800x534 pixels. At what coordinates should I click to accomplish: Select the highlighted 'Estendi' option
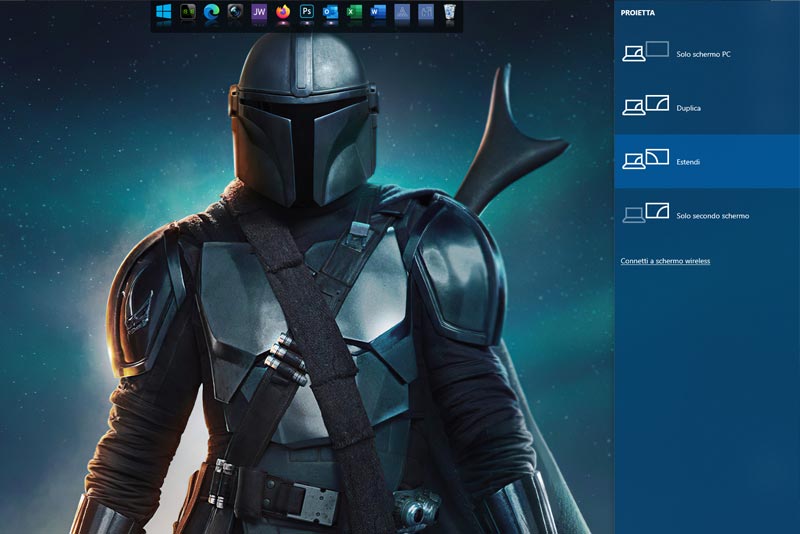coord(707,162)
